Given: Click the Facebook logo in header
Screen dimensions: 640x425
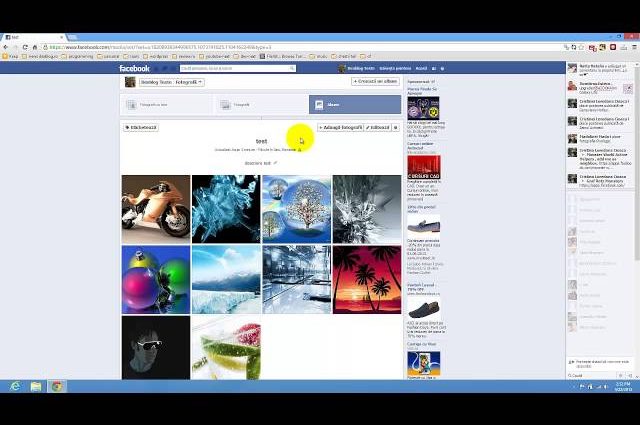Looking at the screenshot, I should click(x=134, y=68).
